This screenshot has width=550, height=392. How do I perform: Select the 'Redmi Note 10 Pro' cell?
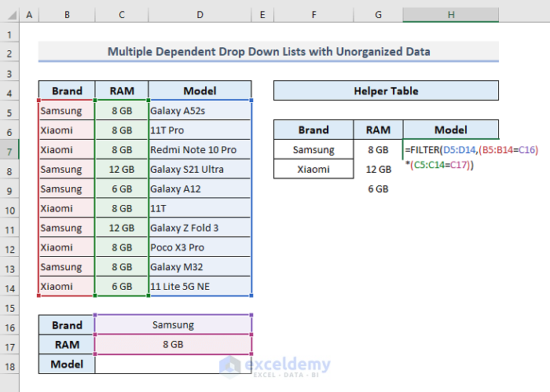[x=200, y=150]
